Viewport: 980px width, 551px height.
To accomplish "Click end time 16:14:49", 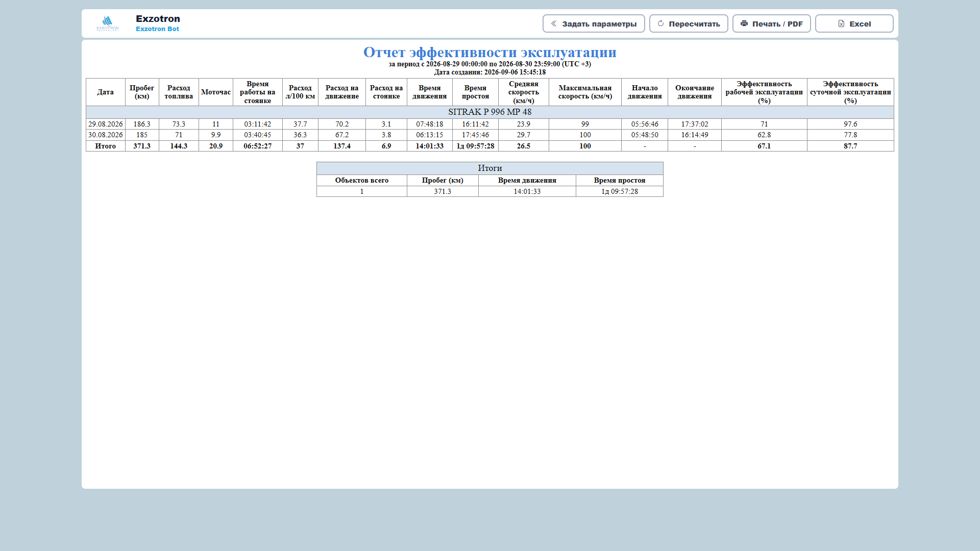I will (x=695, y=135).
